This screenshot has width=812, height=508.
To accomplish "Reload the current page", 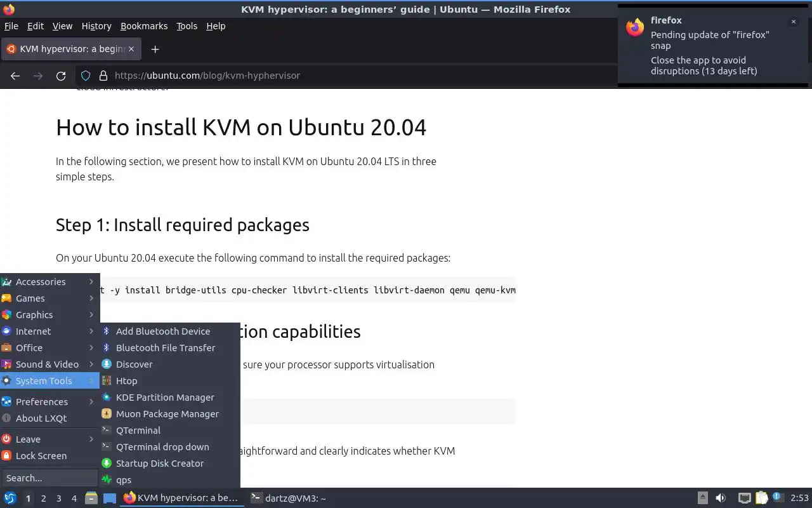I will pyautogui.click(x=61, y=76).
